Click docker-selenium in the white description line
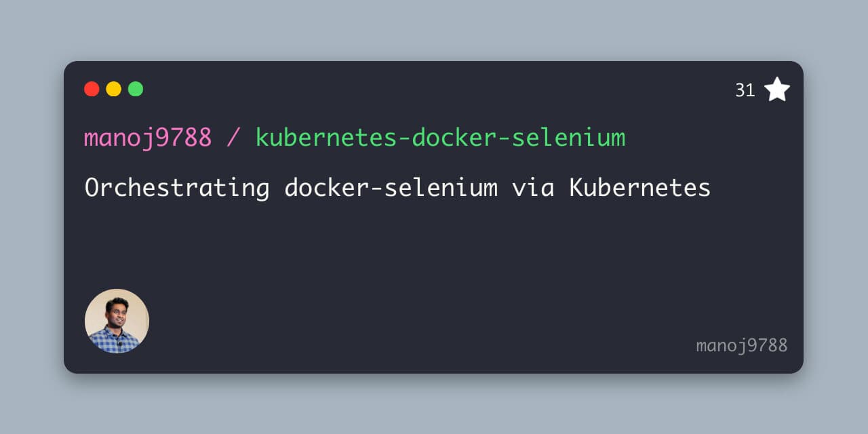This screenshot has width=868, height=434. click(391, 188)
